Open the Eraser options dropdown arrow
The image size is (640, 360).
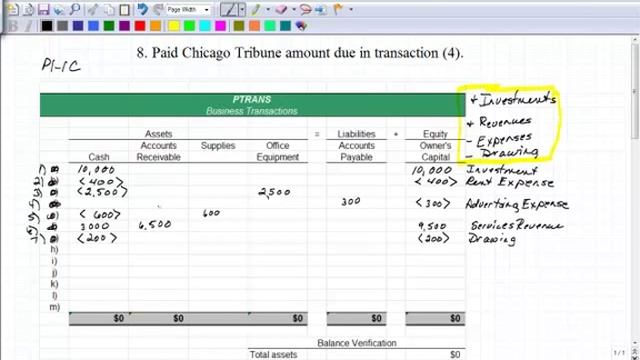click(293, 9)
